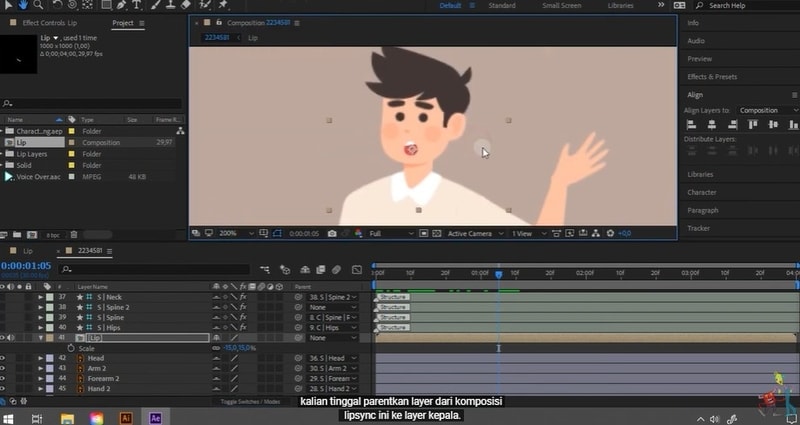Click the pick whip icon for Lip layer
This screenshot has width=800, height=425.
tap(298, 338)
